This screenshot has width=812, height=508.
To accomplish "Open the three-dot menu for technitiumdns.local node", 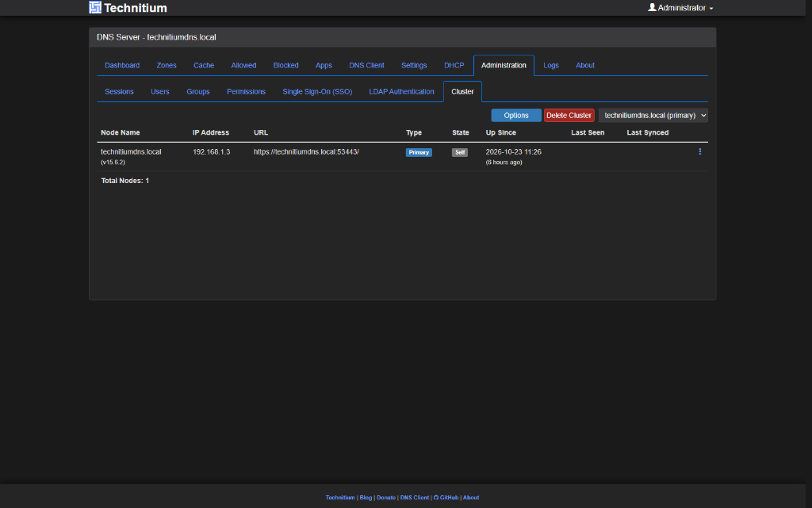I will tap(699, 151).
